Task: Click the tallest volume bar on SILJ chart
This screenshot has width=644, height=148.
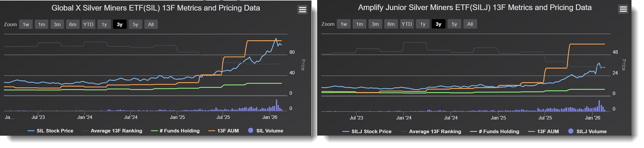Action: pyautogui.click(x=599, y=106)
